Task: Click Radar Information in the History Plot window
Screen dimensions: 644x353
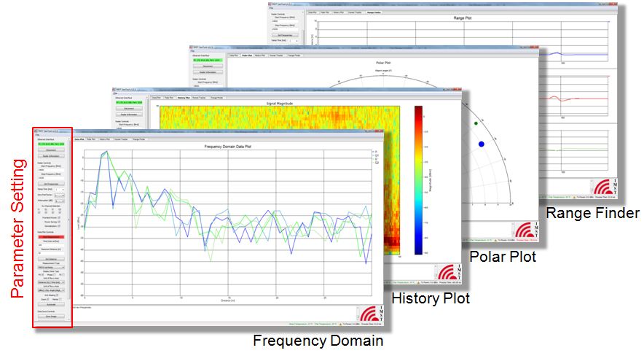Action: point(129,115)
